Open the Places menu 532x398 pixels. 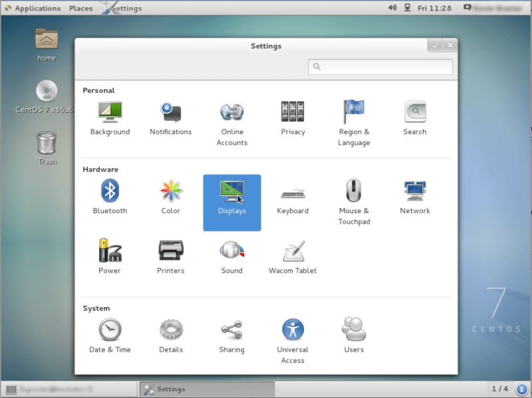click(x=80, y=8)
